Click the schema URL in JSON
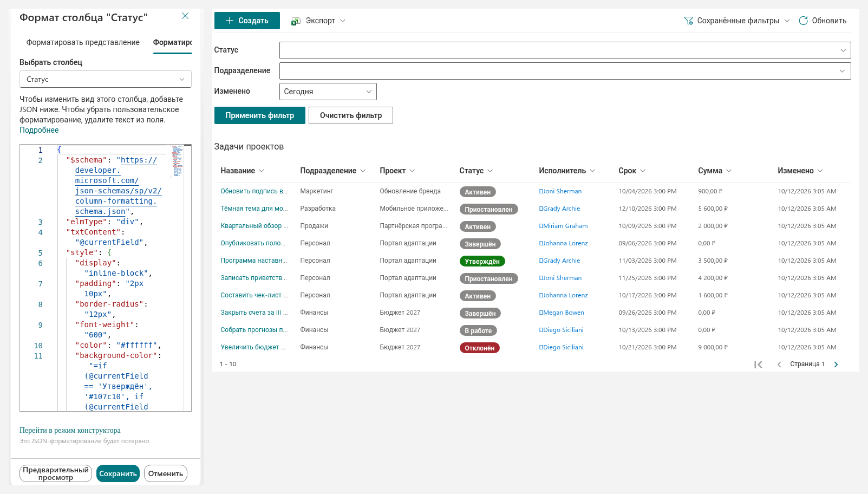 click(x=118, y=186)
